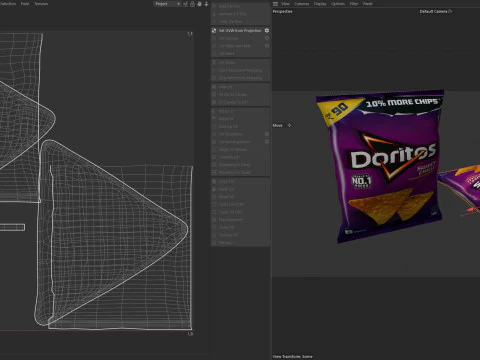The height and width of the screenshot is (360, 480).
Task: Click View Transform: Scene status text
Action: pyautogui.click(x=293, y=356)
